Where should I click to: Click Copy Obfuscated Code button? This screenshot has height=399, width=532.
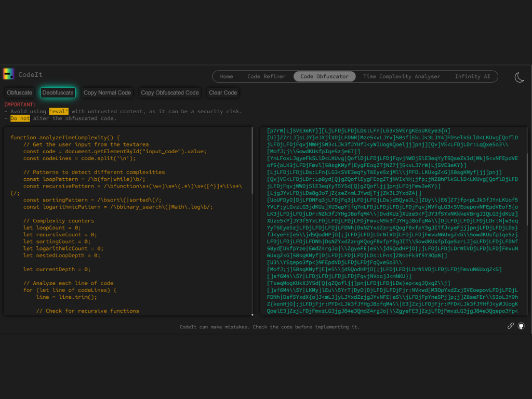(x=170, y=92)
